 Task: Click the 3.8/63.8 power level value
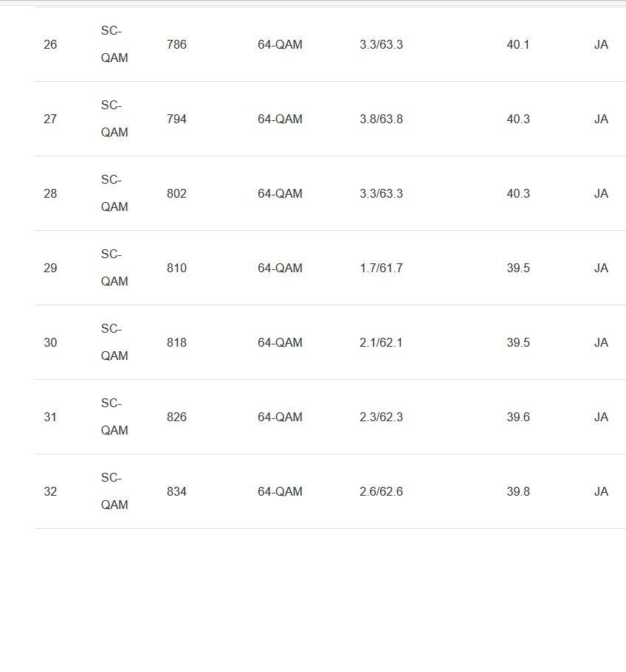pyautogui.click(x=381, y=119)
